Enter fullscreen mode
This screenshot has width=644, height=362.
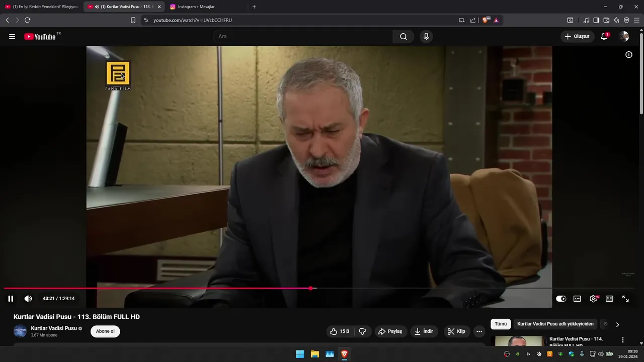[x=625, y=299]
